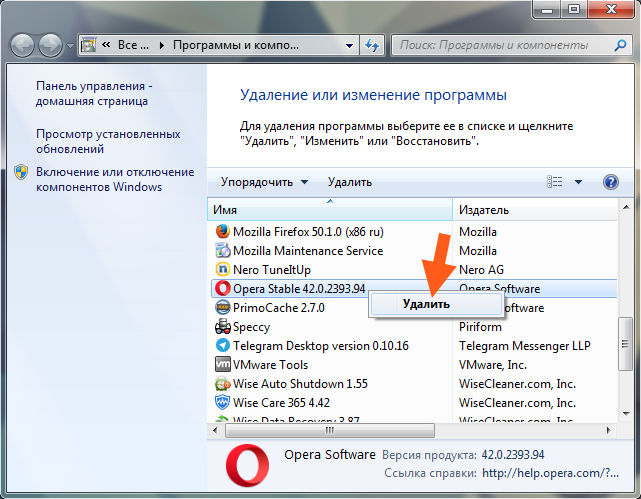641x499 pixels.
Task: Click the "Программы и компо..." breadcrumb
Action: pyautogui.click(x=236, y=45)
